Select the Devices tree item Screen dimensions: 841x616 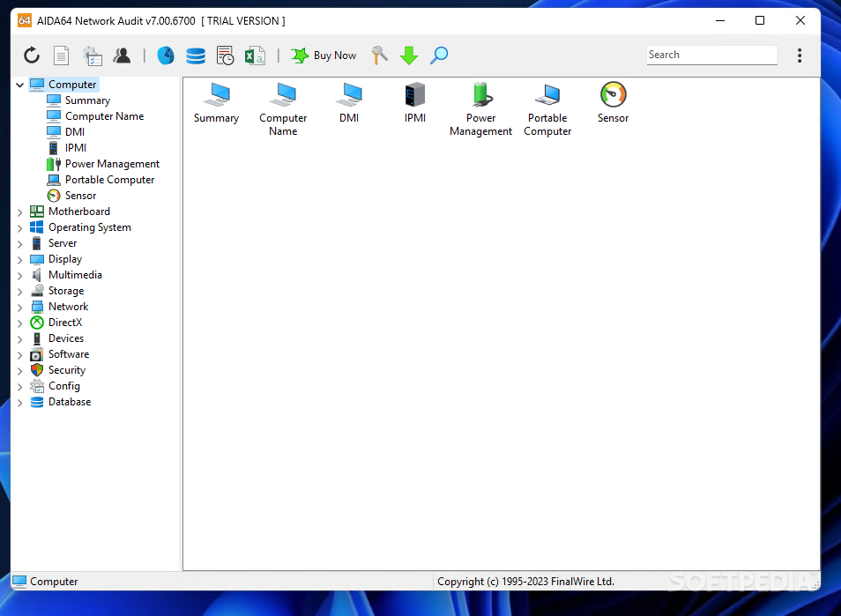coord(66,338)
